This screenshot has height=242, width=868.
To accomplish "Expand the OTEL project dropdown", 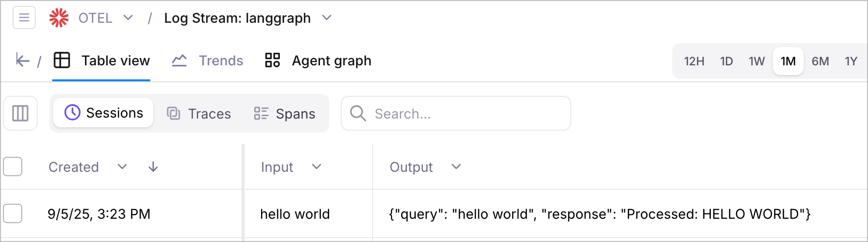I will tap(128, 18).
